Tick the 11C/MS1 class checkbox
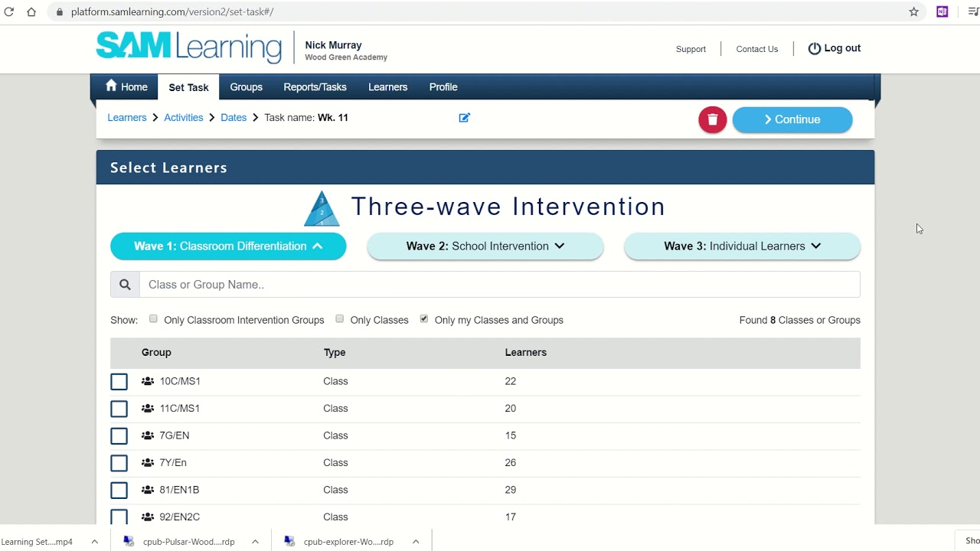The height and width of the screenshot is (551, 980). pos(119,409)
